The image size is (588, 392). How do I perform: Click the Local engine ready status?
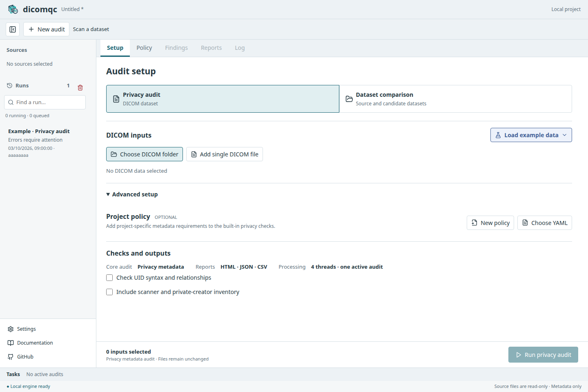click(x=29, y=386)
